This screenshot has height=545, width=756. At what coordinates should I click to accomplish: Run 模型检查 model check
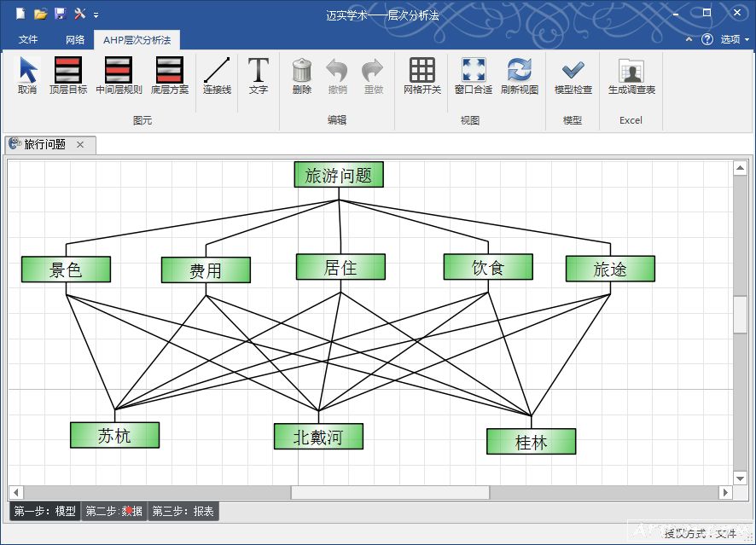pyautogui.click(x=573, y=75)
